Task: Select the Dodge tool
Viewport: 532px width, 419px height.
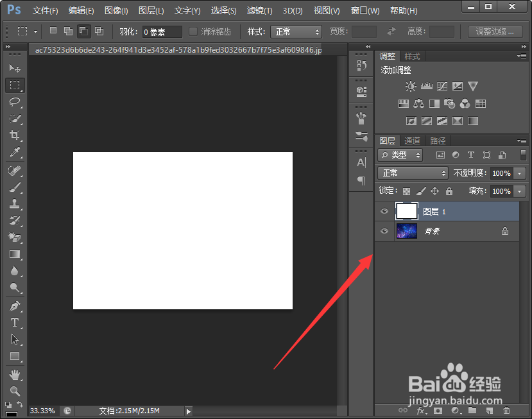Action: tap(15, 287)
